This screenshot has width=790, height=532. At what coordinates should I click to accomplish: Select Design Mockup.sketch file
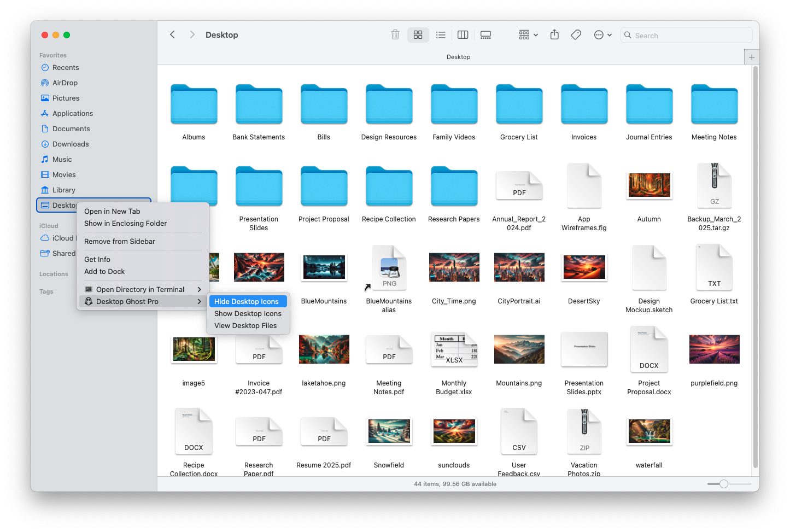649,279
